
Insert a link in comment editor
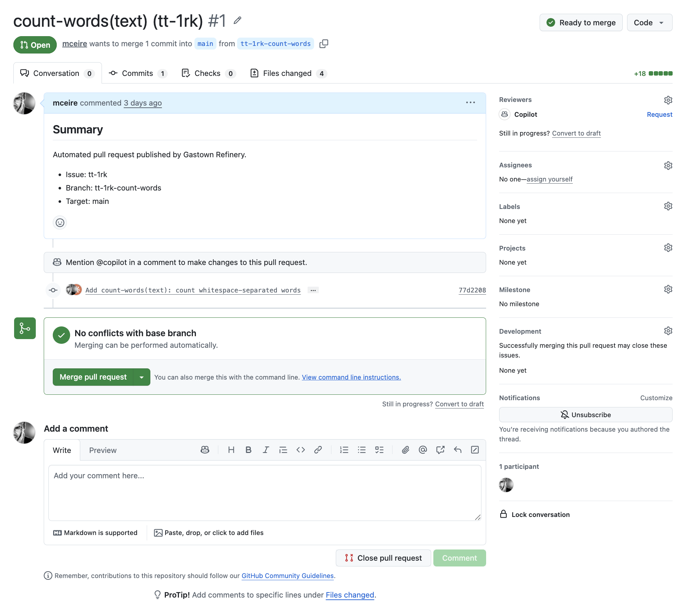tap(318, 450)
